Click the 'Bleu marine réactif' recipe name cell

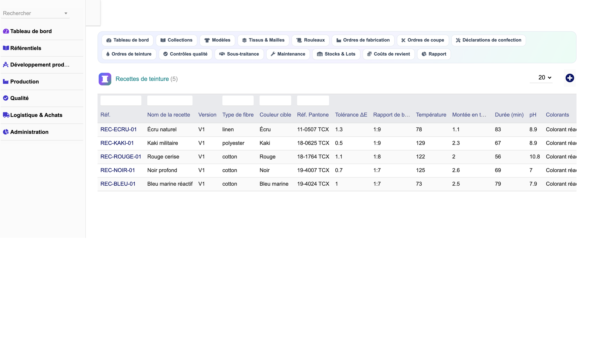tap(170, 184)
